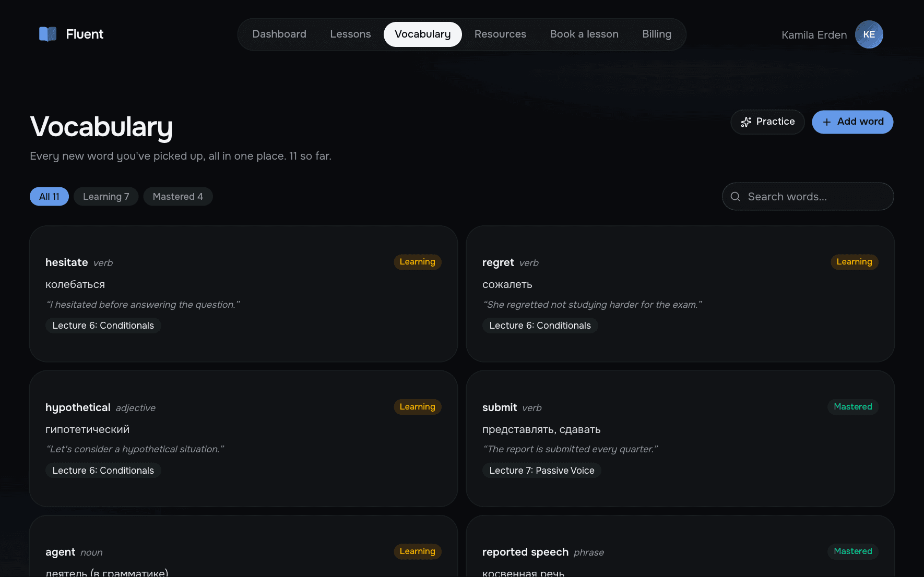Click the Fluent book logo icon
Screen dimensions: 924x577
tap(48, 34)
